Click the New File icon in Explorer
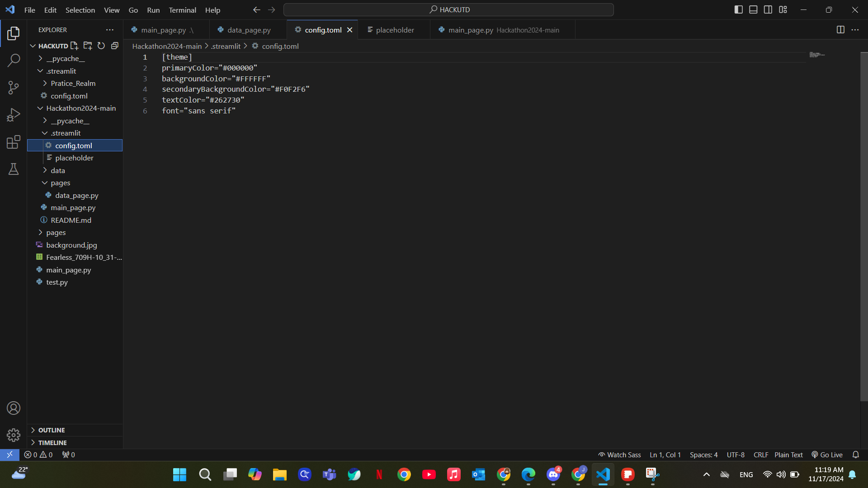This screenshot has height=488, width=868. coord(75,46)
